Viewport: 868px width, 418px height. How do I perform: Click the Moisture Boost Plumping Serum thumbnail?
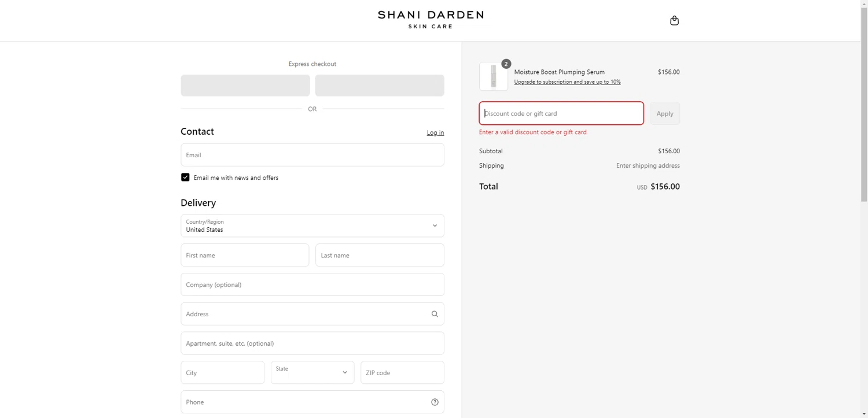pyautogui.click(x=494, y=76)
